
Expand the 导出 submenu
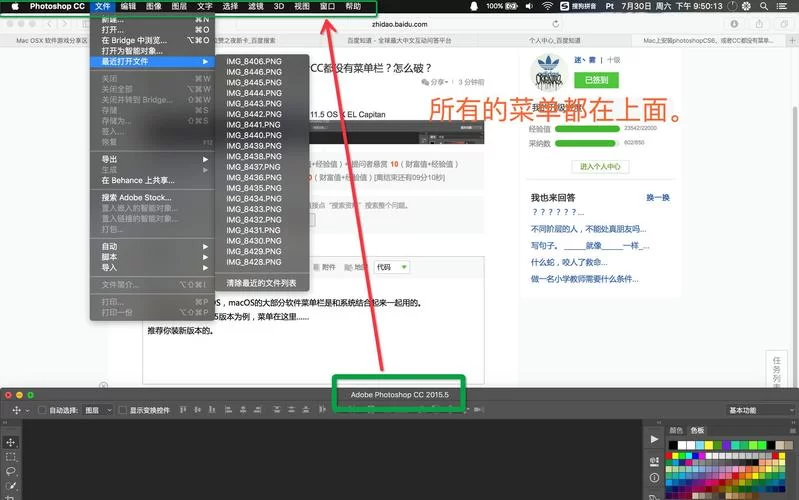click(152, 159)
